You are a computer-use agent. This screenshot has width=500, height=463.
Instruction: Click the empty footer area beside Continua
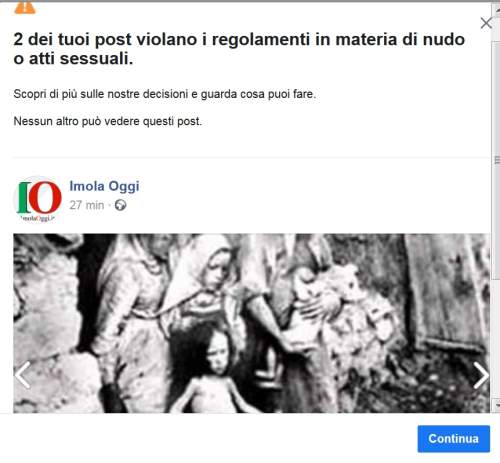click(207, 438)
